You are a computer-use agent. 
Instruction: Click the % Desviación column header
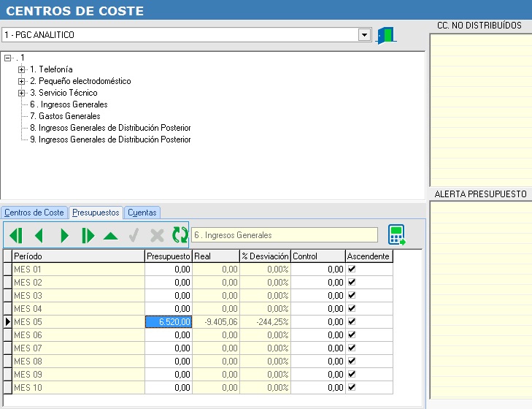pos(266,256)
